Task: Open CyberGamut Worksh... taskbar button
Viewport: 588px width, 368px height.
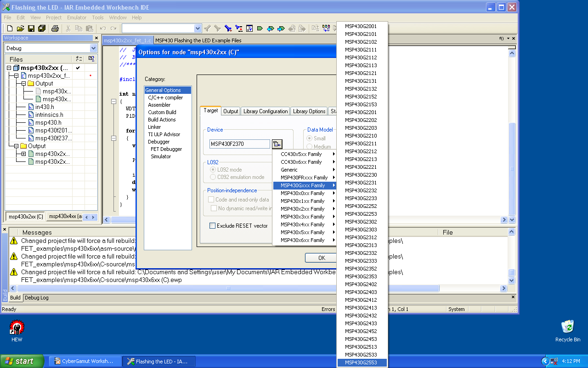Action: (85, 361)
